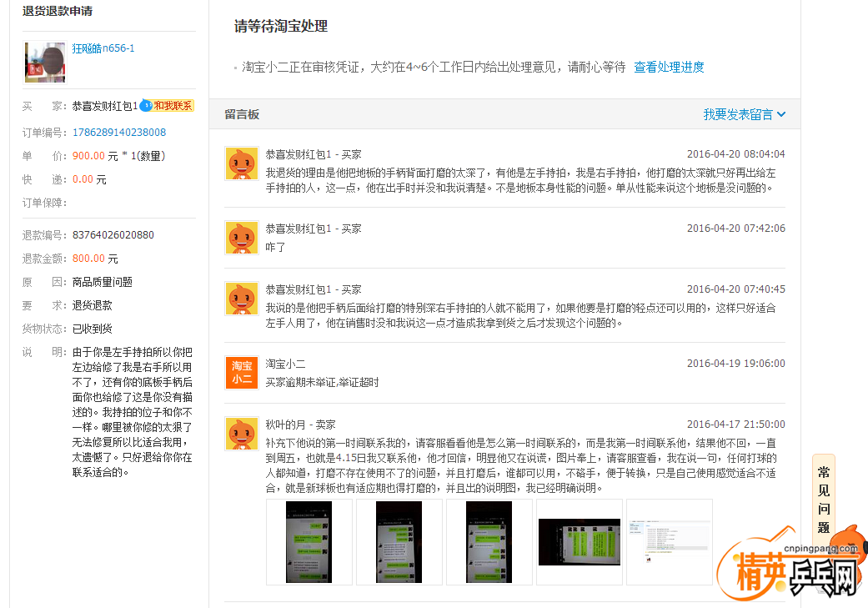
Task: Select unit price 900.00 元
Action: 95,156
